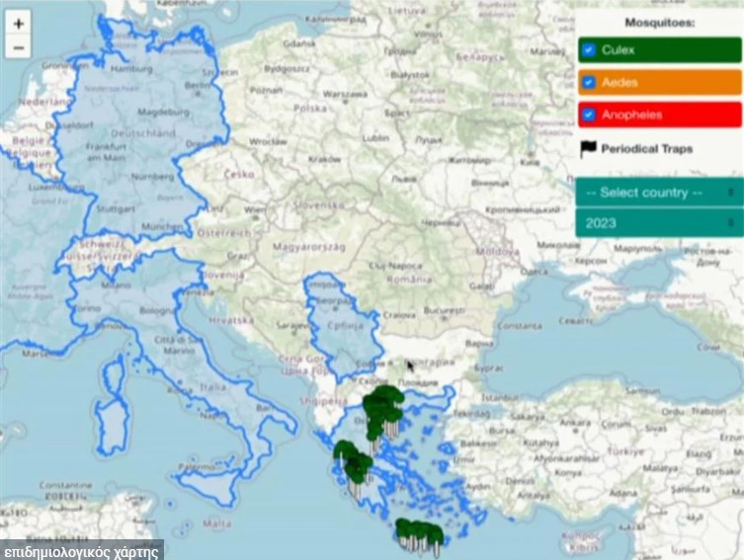Click the black Periodical Traps flag icon
The width and height of the screenshot is (744, 560).
(x=588, y=149)
